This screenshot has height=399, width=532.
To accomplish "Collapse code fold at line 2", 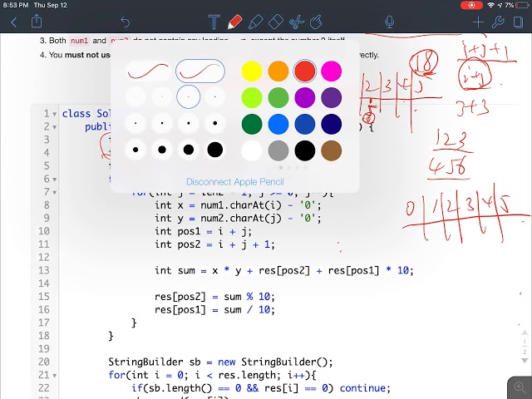I will click(x=54, y=127).
